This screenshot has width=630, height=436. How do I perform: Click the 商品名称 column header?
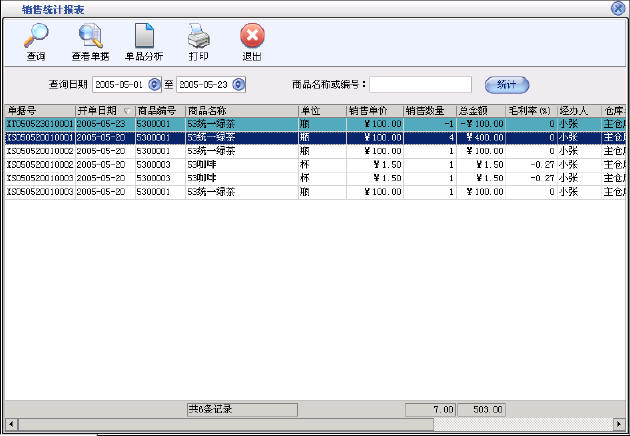[x=240, y=110]
